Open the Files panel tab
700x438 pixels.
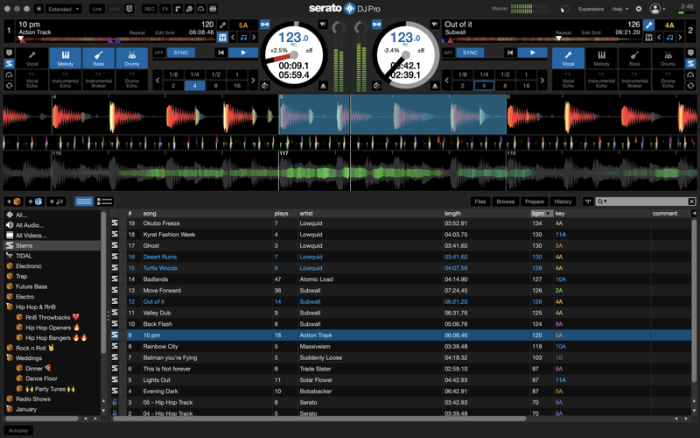[x=480, y=201]
